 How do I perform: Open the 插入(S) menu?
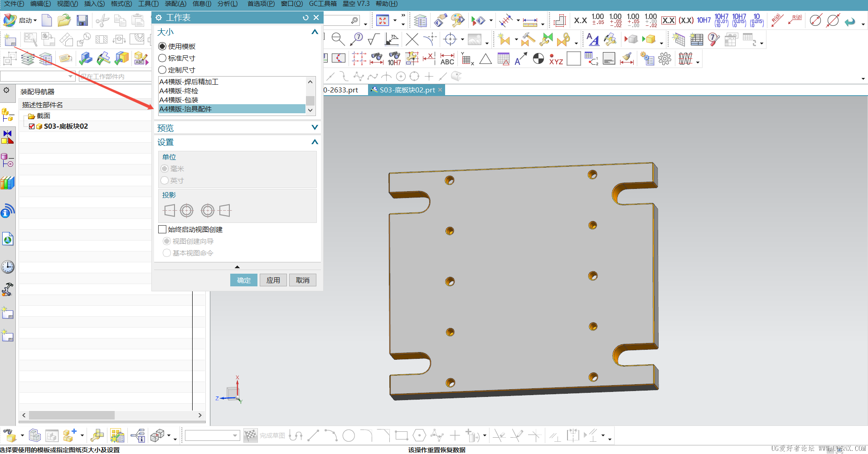tap(94, 4)
